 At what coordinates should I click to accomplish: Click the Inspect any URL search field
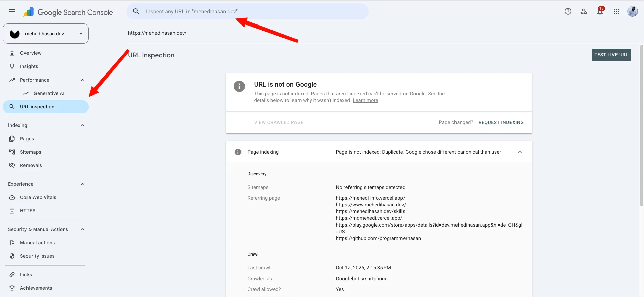click(x=248, y=11)
